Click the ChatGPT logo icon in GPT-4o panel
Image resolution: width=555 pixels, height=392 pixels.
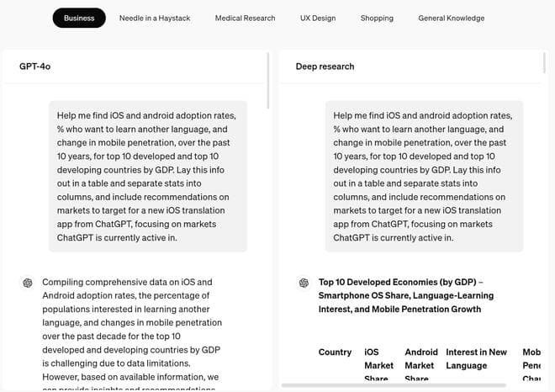[28, 283]
